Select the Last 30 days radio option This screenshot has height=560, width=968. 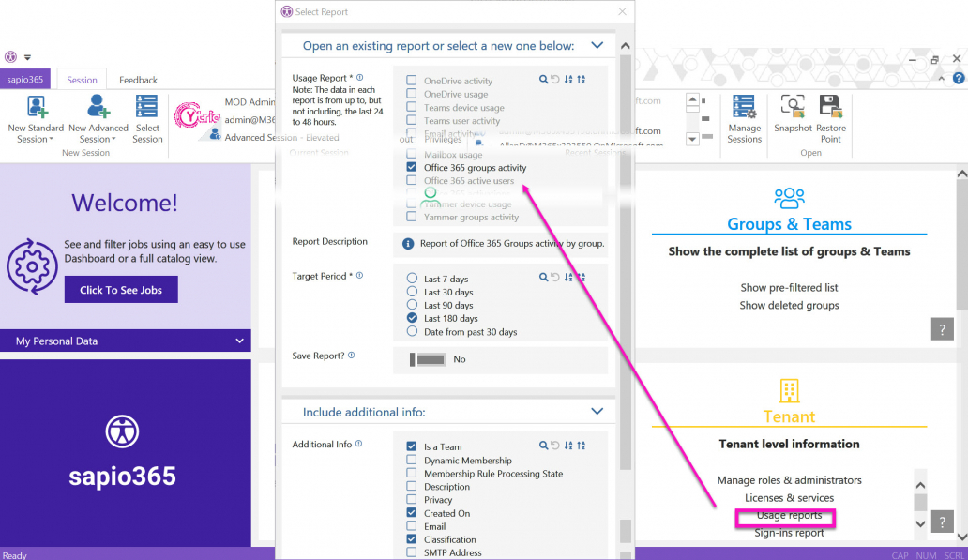click(412, 292)
